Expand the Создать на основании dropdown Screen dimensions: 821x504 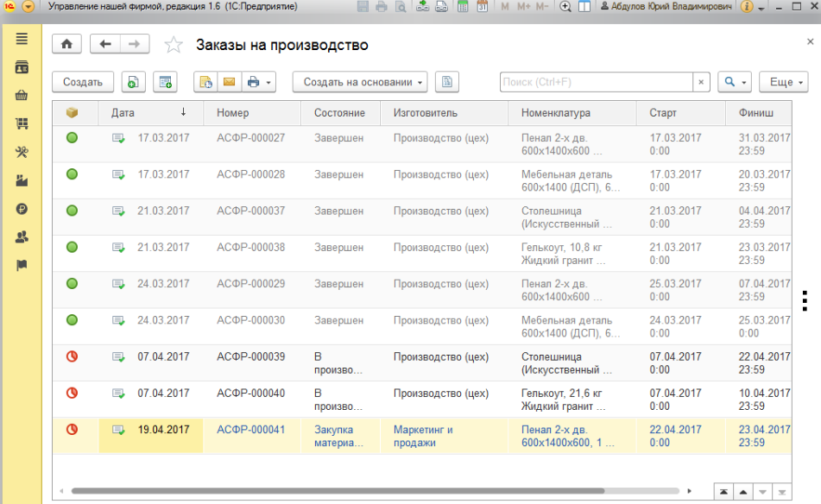(x=360, y=82)
